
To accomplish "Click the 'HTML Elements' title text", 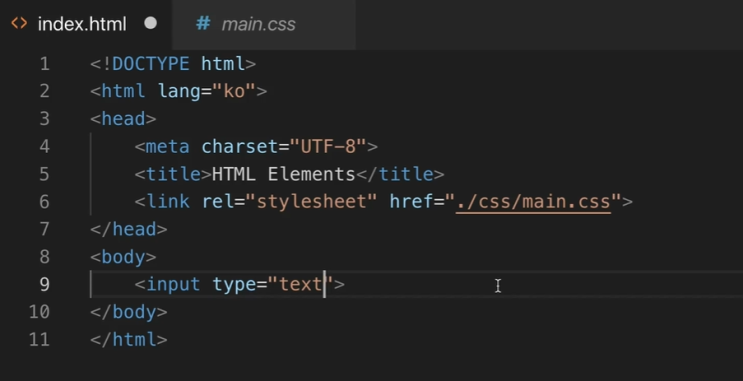I will [x=283, y=174].
